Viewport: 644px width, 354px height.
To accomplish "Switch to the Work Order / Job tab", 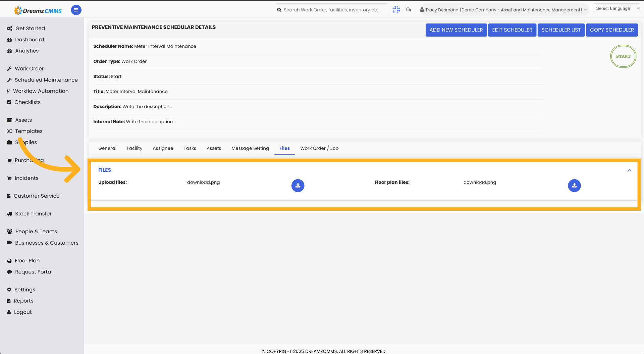I will 319,148.
